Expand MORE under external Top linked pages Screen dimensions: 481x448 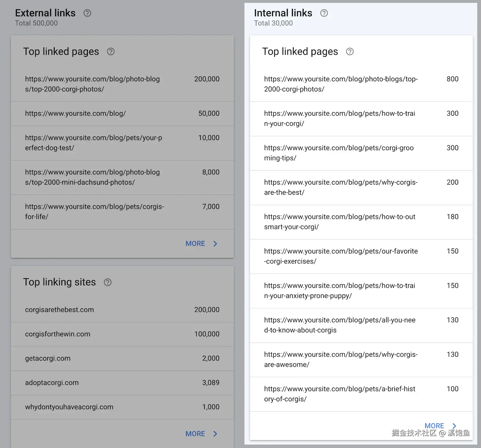(201, 244)
